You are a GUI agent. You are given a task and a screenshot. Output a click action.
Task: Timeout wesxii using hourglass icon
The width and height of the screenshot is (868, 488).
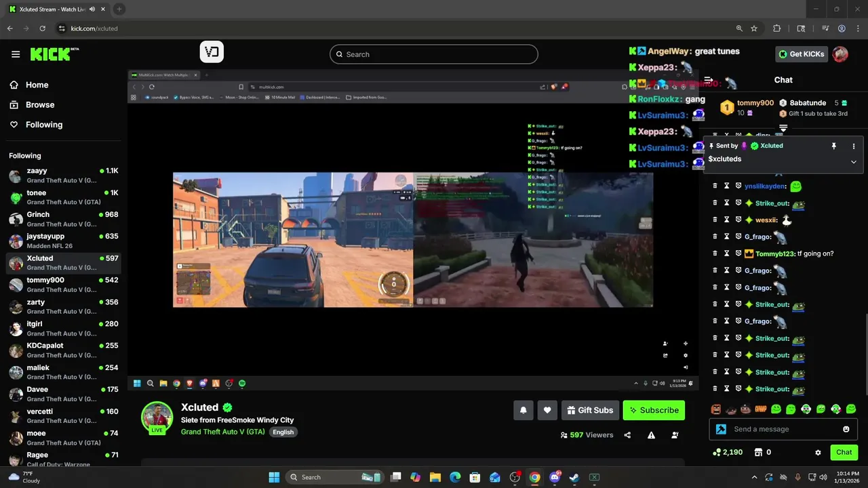click(726, 220)
